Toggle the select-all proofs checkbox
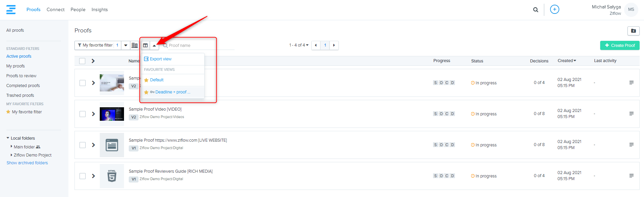 82,61
